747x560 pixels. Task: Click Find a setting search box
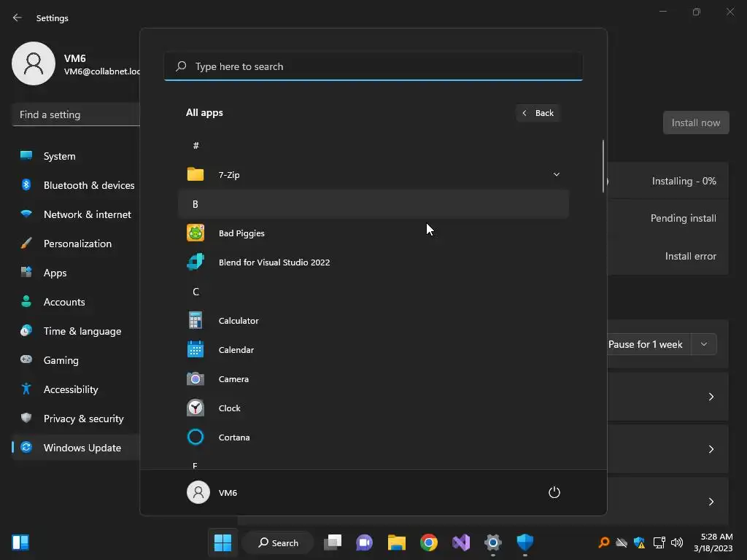coord(76,114)
